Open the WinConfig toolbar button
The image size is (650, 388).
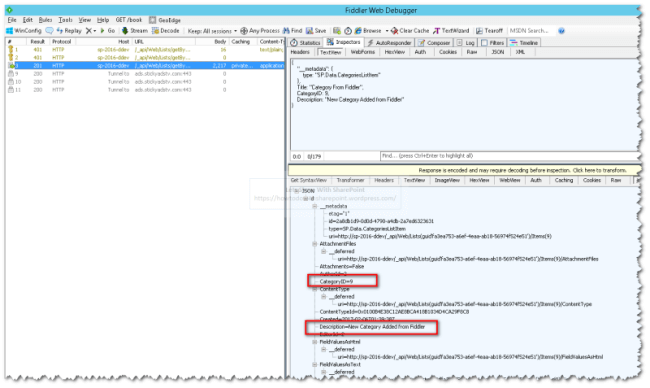point(24,31)
